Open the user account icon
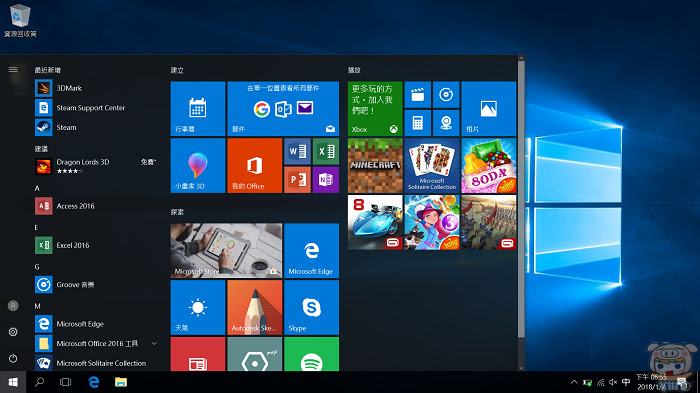Screen dimensions: 700x393 click(x=13, y=305)
